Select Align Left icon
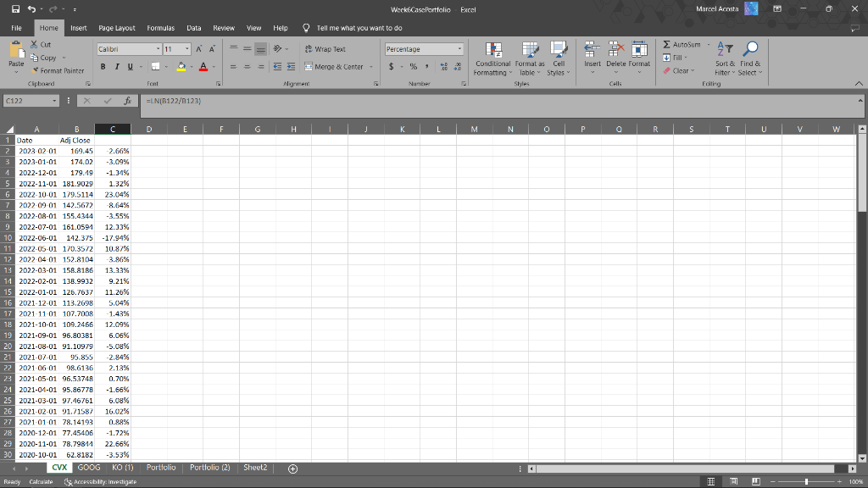The image size is (868, 488). pyautogui.click(x=234, y=67)
